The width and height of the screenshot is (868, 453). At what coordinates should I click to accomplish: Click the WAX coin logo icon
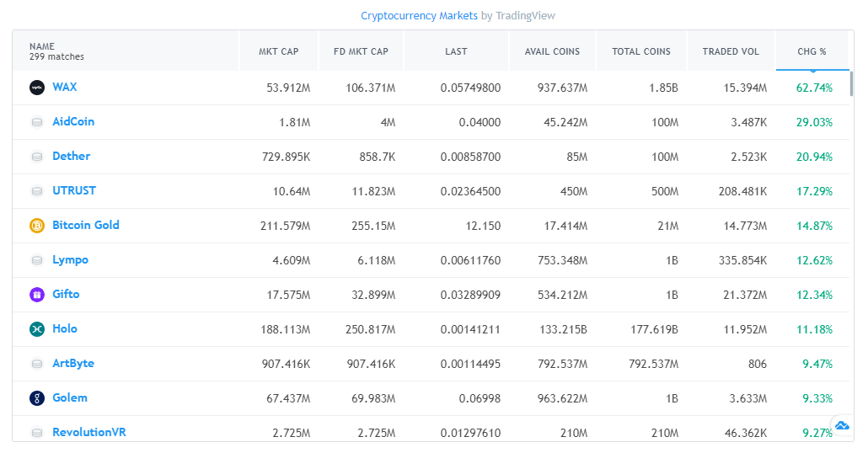point(36,88)
